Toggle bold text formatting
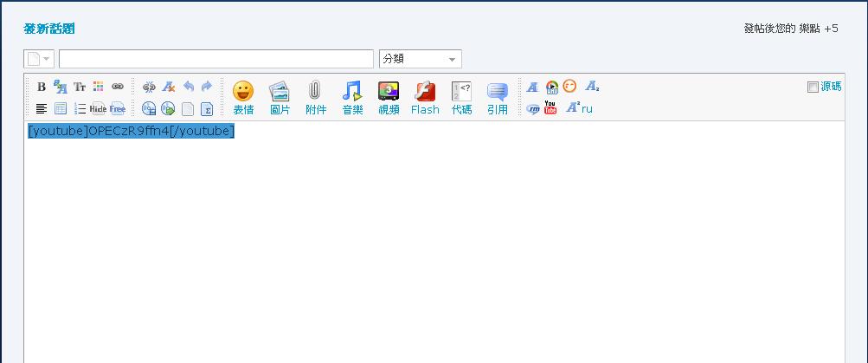 coord(42,87)
